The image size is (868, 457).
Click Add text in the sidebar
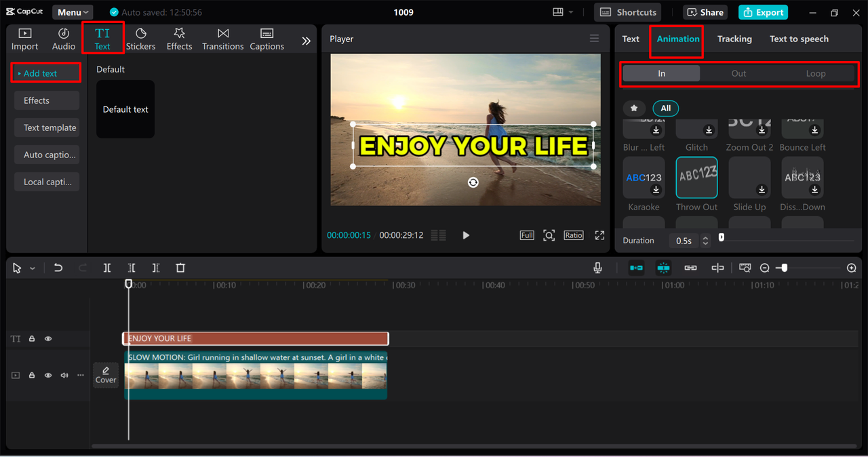pos(45,73)
